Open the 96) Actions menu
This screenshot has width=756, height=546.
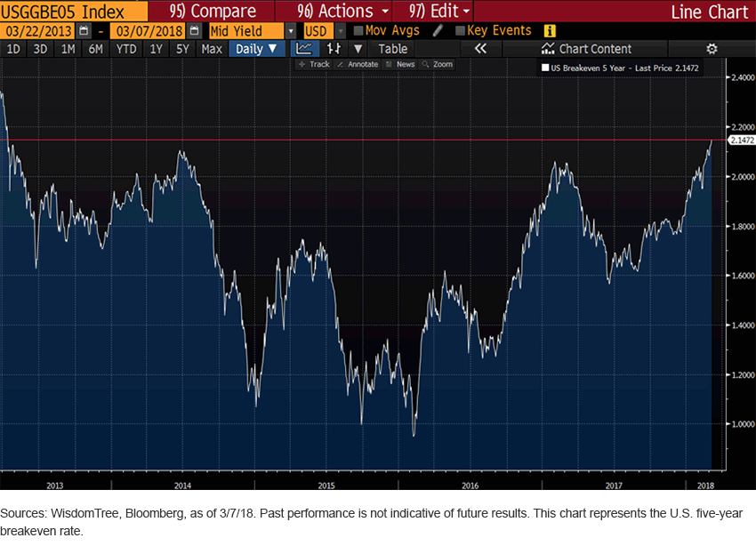point(342,11)
